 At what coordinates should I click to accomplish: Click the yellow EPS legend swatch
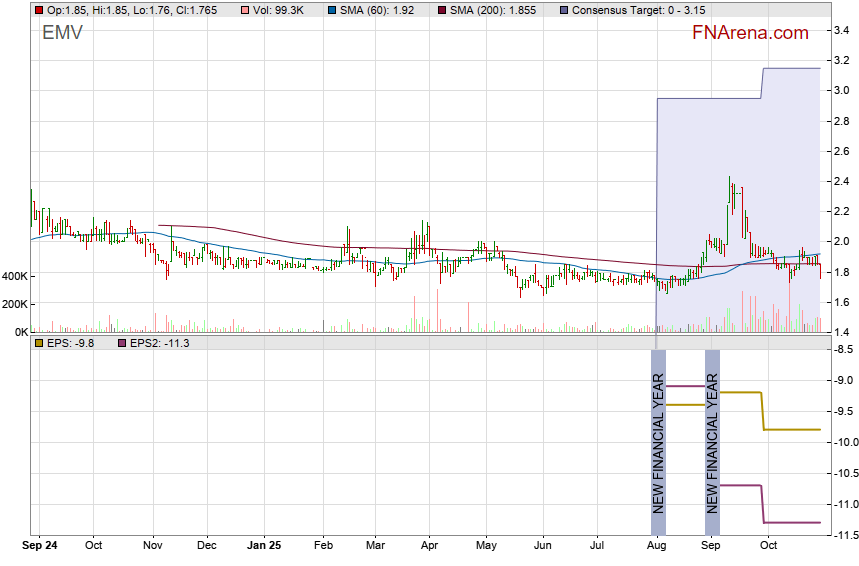tap(38, 343)
